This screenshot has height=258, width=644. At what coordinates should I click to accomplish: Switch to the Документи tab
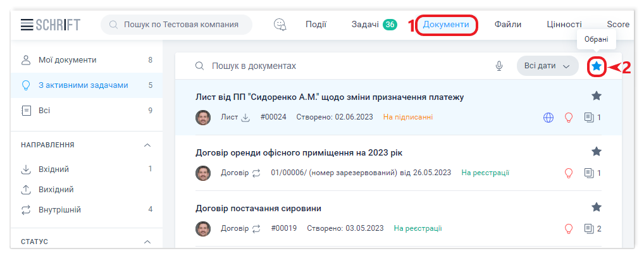tap(446, 25)
